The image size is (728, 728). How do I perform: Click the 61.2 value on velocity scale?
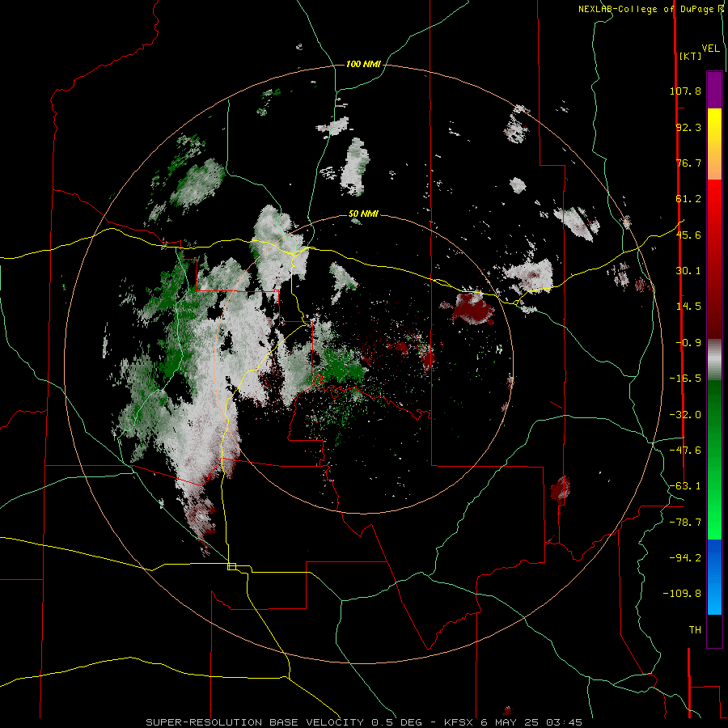tap(688, 199)
